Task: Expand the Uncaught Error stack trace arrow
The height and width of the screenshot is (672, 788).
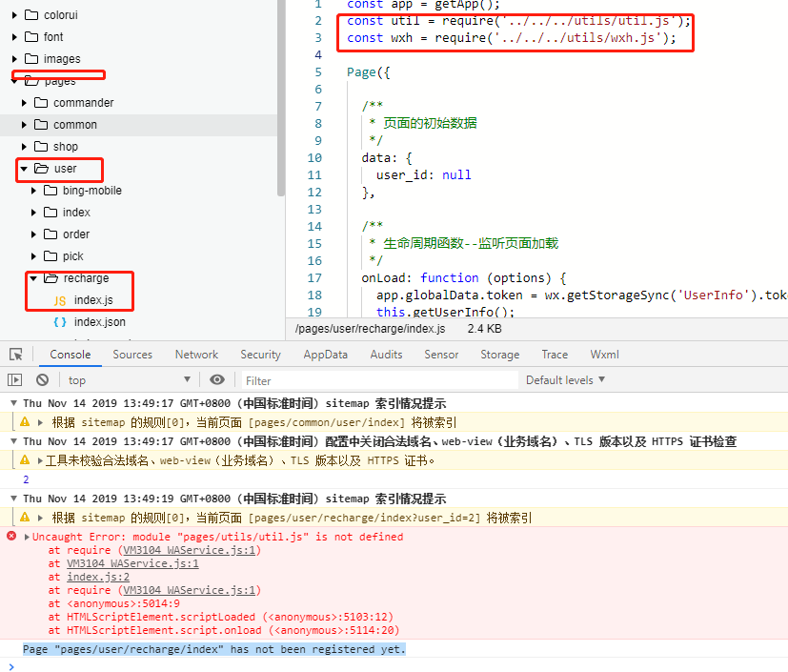Action: (x=27, y=537)
